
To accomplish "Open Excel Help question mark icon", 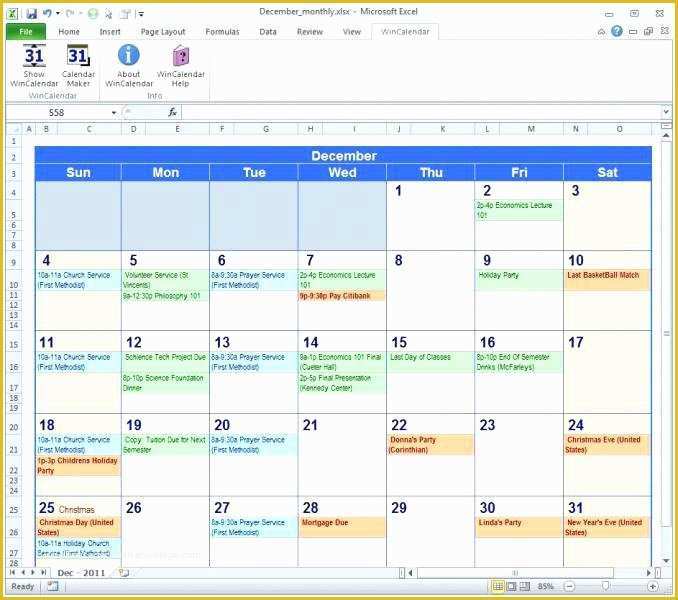I will point(617,32).
